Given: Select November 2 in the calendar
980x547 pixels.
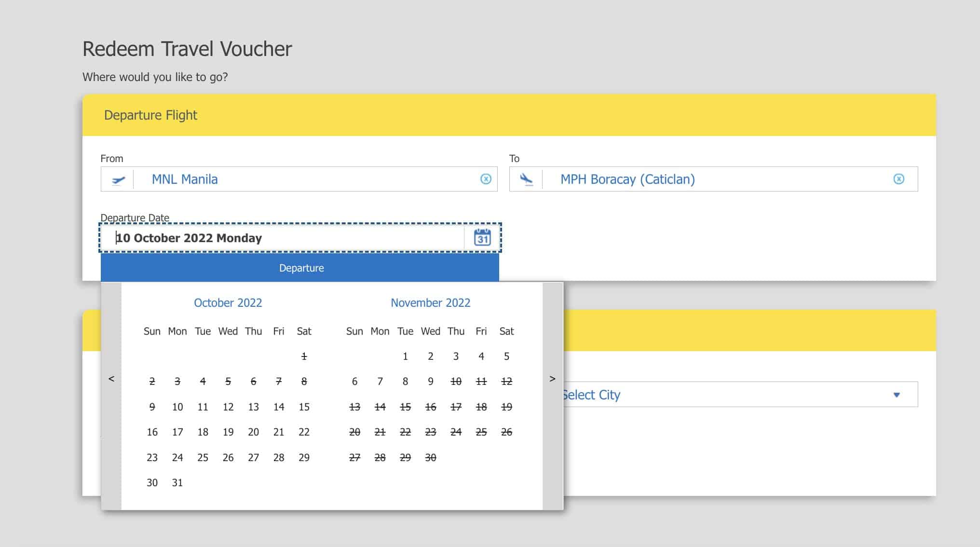Looking at the screenshot, I should pyautogui.click(x=431, y=356).
